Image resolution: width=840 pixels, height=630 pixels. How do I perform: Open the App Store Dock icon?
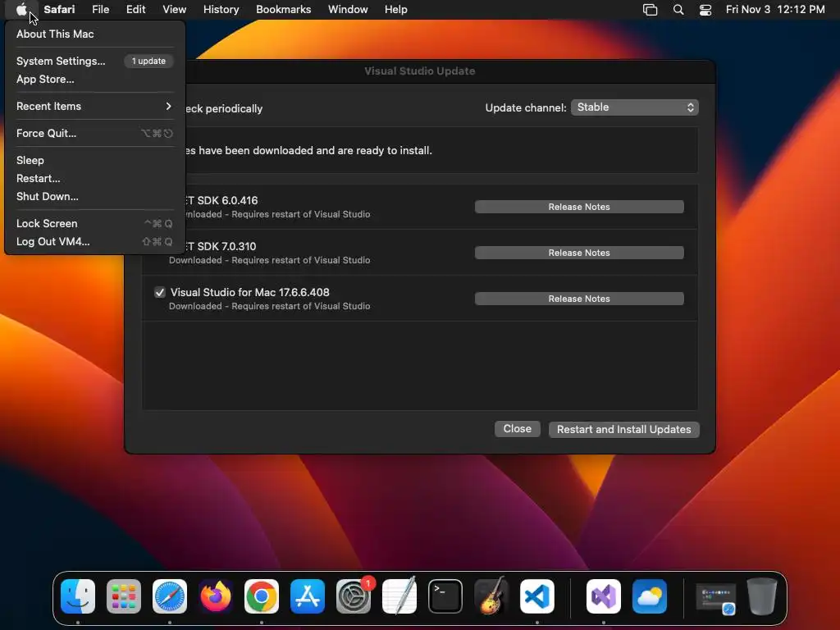point(308,596)
